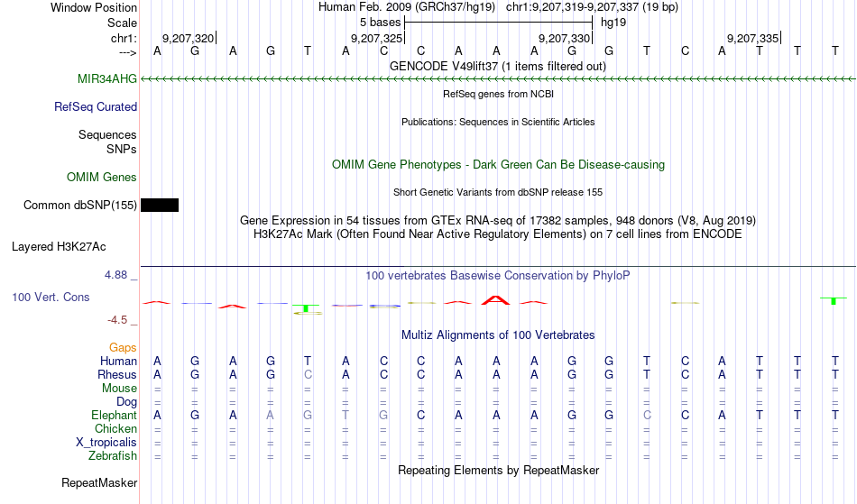This screenshot has height=504, width=857.
Task: Click the -4.5 PhyloP lower limit
Action: pos(117,319)
